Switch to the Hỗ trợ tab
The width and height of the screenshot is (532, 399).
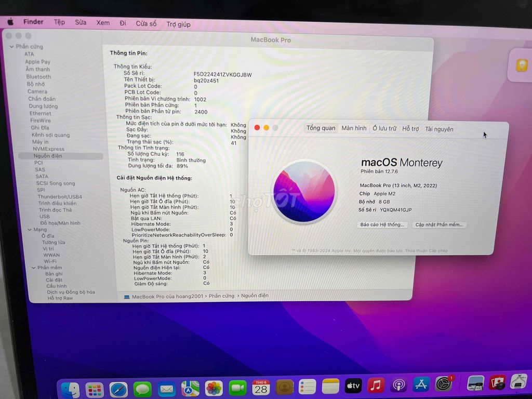pyautogui.click(x=410, y=129)
